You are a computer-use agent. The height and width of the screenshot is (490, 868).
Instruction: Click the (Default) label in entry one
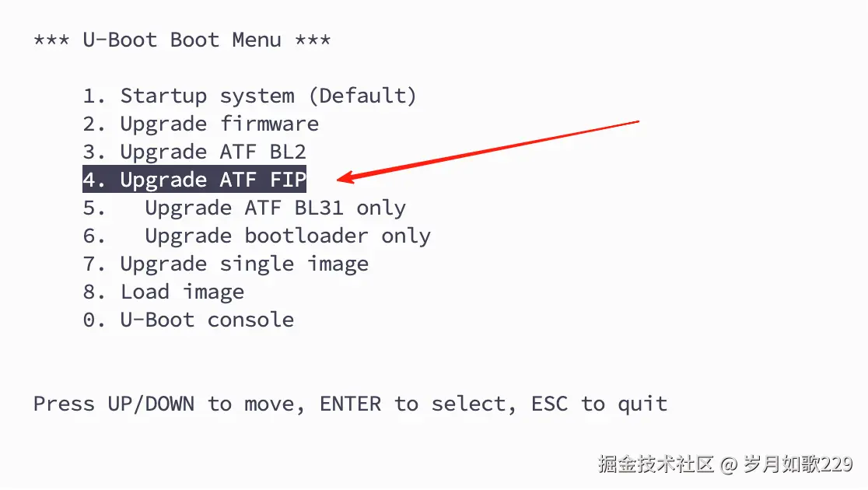(x=362, y=96)
